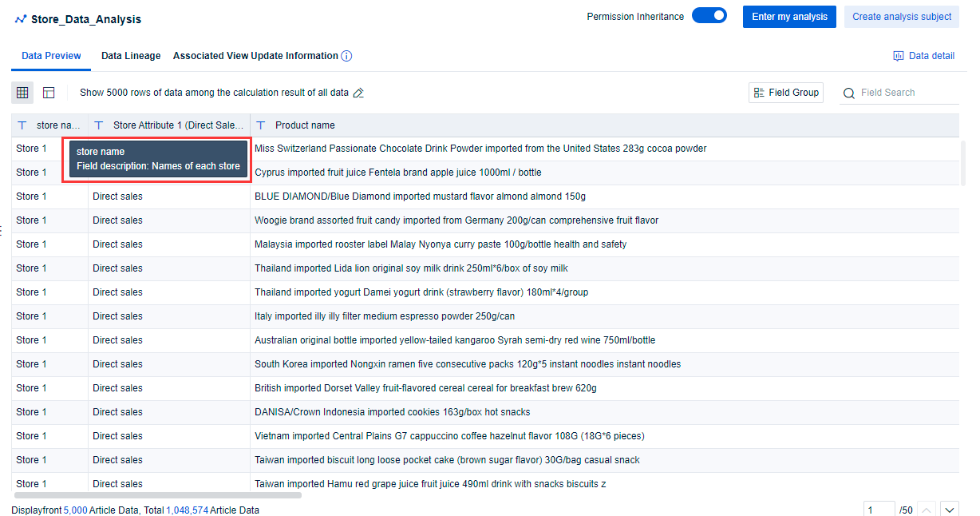Select the Data Preview tab
980x516 pixels.
(51, 56)
